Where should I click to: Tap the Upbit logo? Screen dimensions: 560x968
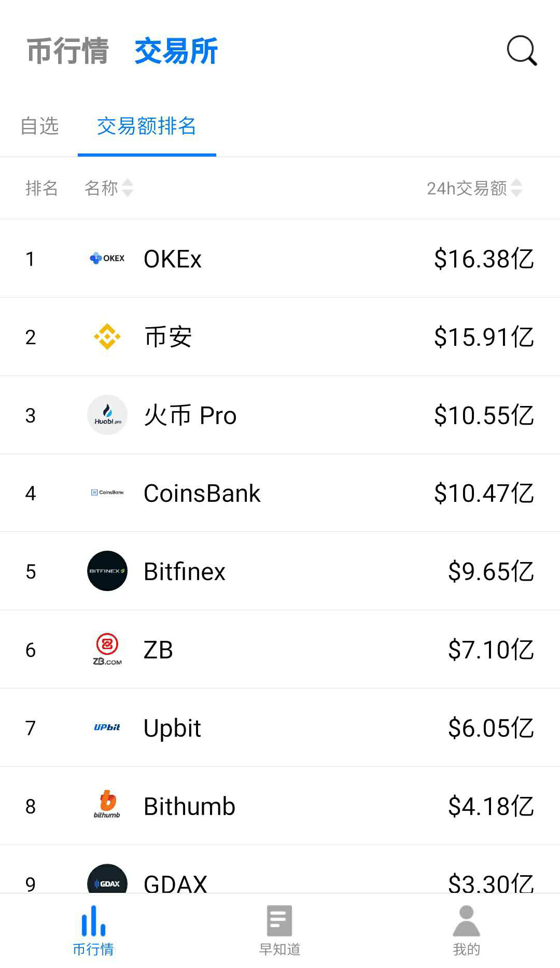pos(107,727)
